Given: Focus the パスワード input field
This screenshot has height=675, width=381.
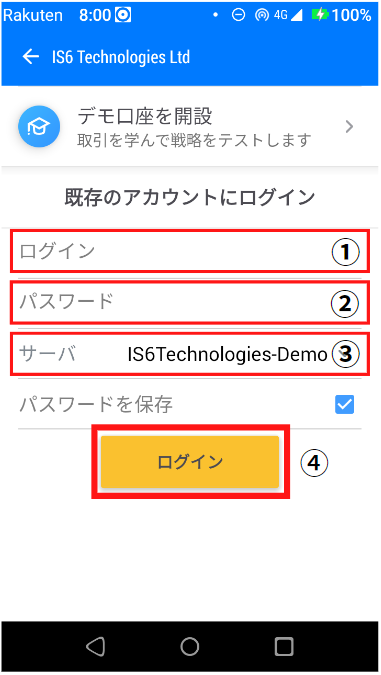Looking at the screenshot, I should [x=190, y=302].
